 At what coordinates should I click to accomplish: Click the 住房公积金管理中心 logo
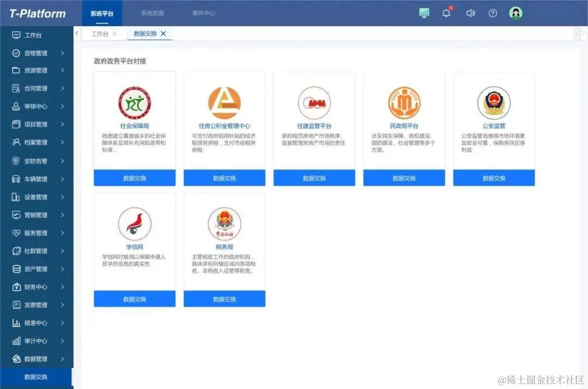pos(224,103)
